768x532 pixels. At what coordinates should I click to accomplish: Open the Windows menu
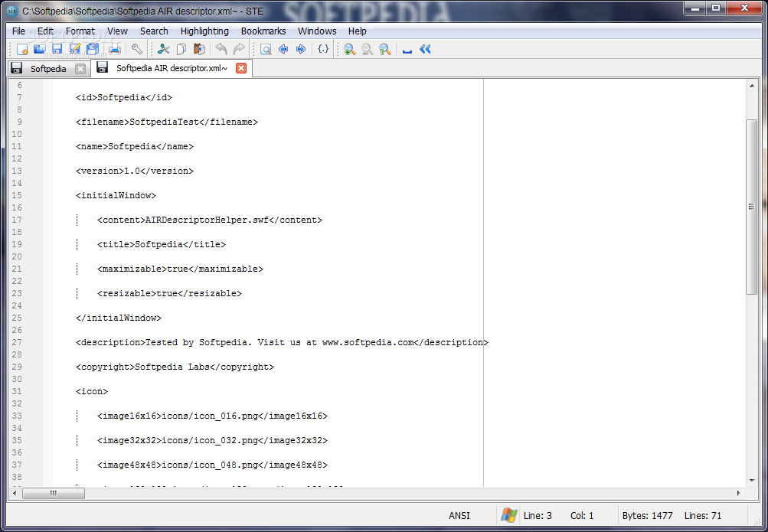[317, 31]
